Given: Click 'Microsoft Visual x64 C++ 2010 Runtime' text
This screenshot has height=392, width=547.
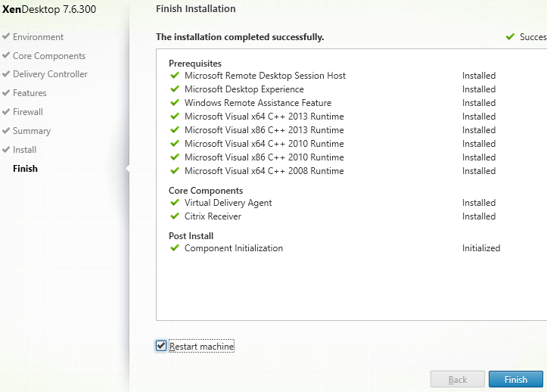Looking at the screenshot, I should (264, 144).
